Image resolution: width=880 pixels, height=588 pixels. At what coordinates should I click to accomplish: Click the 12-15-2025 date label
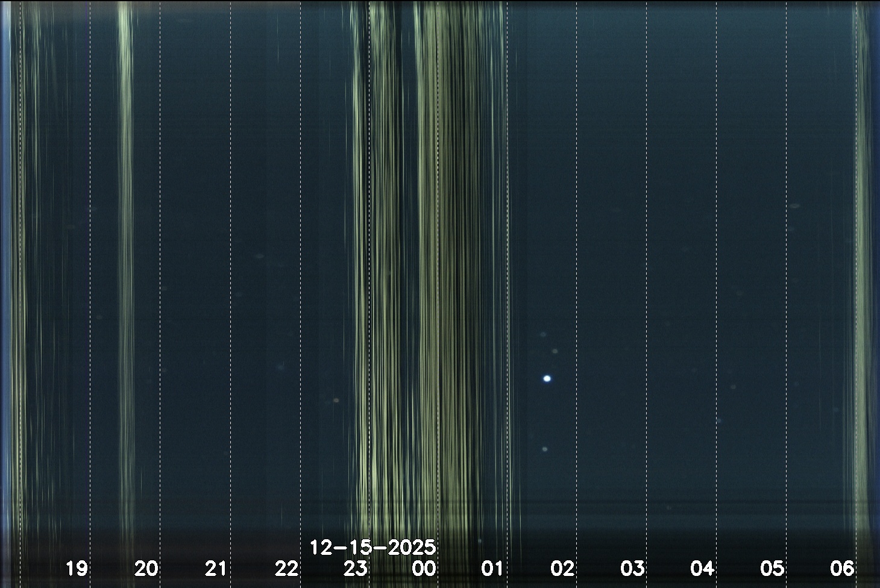click(372, 548)
